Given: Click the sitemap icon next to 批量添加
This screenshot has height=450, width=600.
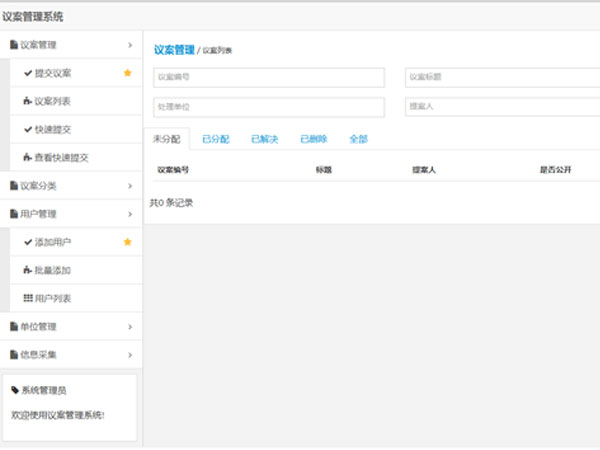Looking at the screenshot, I should coord(27,270).
